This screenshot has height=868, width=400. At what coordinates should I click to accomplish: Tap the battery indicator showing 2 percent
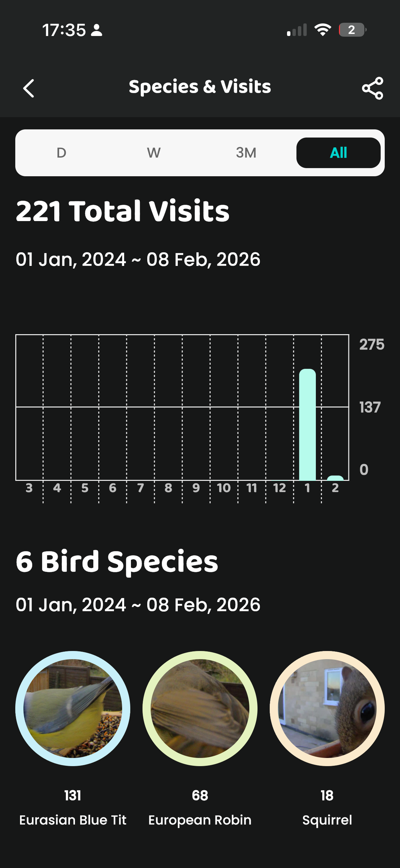[x=352, y=31]
